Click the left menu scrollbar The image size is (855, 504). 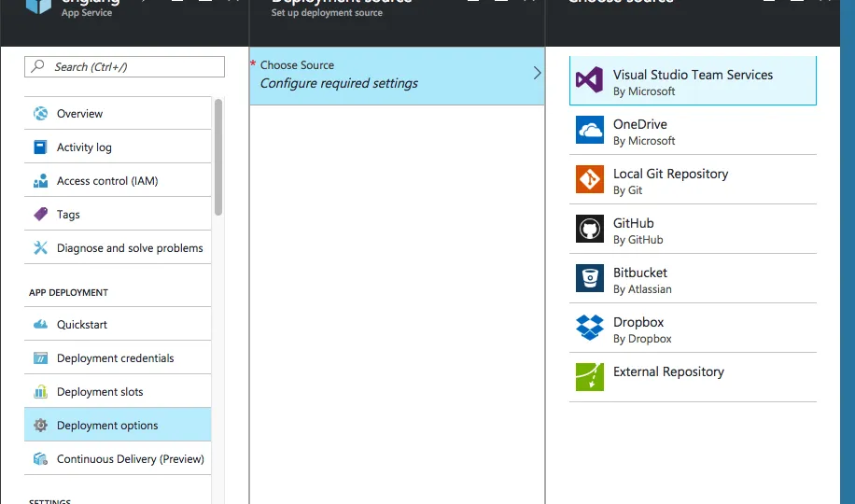click(218, 157)
